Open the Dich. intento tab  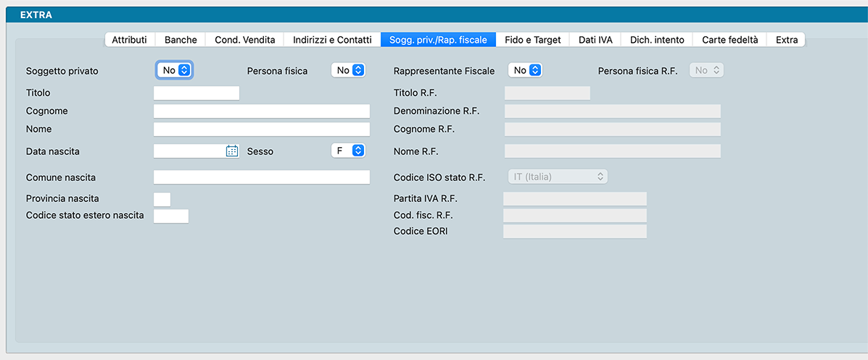click(x=656, y=40)
